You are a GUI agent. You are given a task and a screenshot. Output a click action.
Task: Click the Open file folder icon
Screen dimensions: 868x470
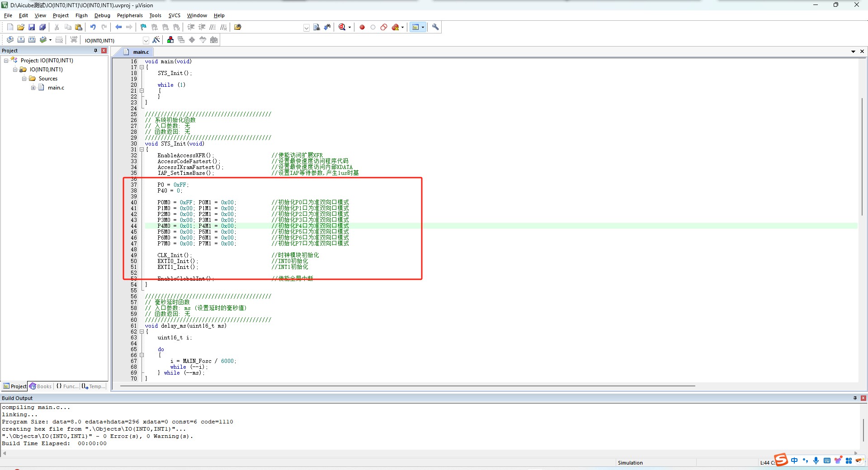pos(21,27)
